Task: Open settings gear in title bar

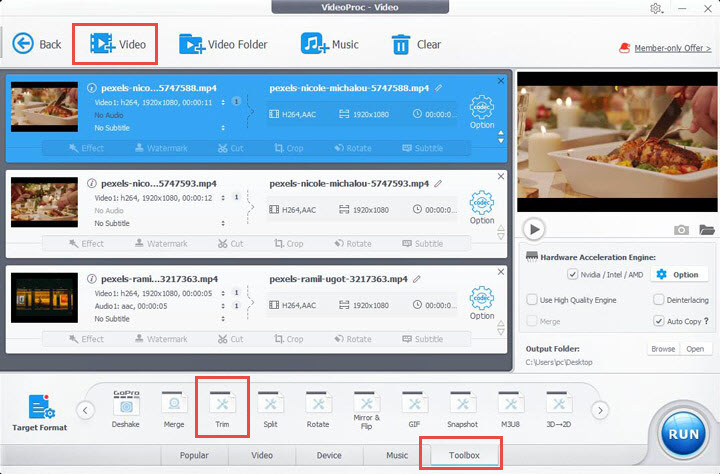Action: click(x=656, y=8)
